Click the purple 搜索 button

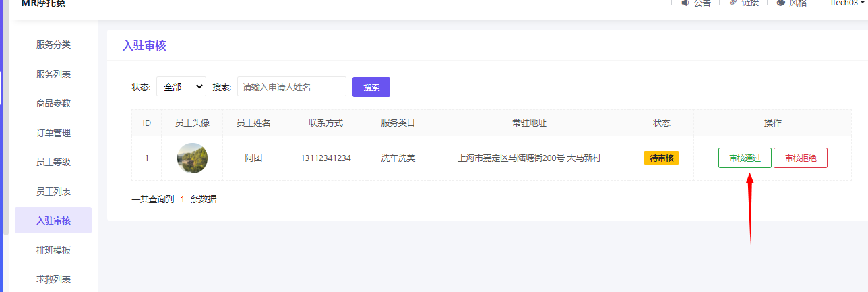pyautogui.click(x=371, y=87)
